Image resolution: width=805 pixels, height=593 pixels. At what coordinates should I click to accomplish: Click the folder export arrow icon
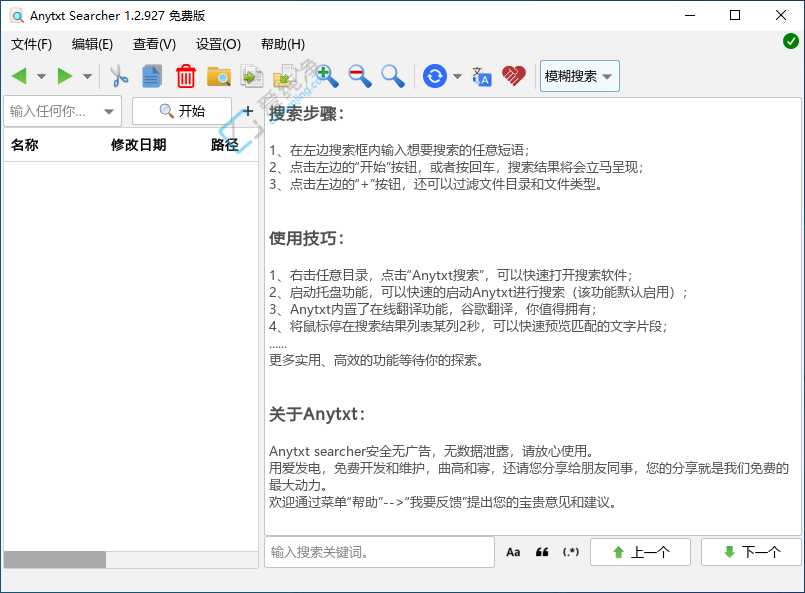click(x=284, y=76)
